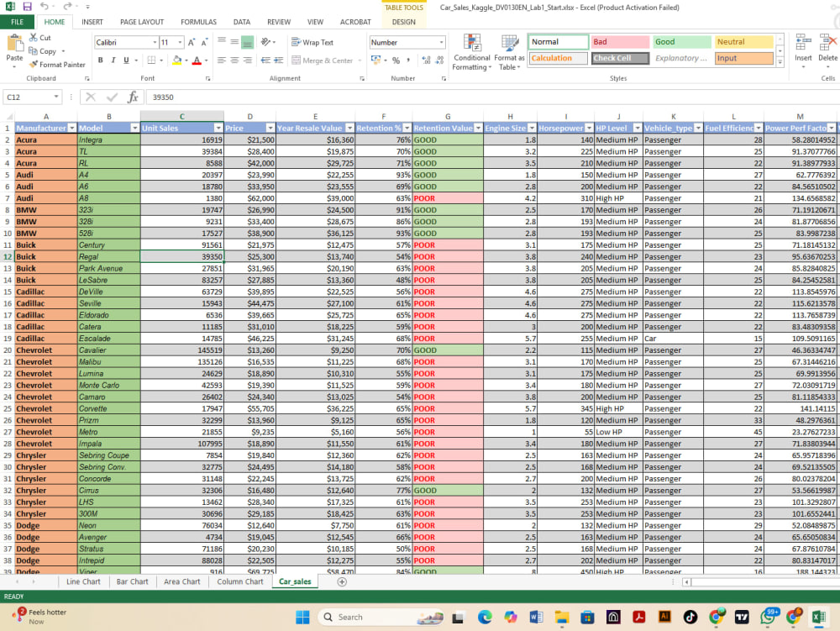Open the Price column filter dropdown
Image resolution: width=840 pixels, height=631 pixels.
[x=270, y=128]
